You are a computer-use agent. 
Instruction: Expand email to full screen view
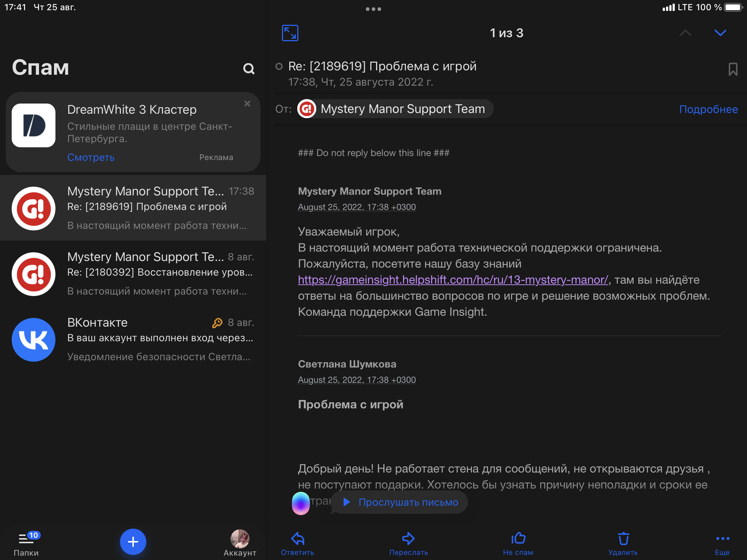290,33
